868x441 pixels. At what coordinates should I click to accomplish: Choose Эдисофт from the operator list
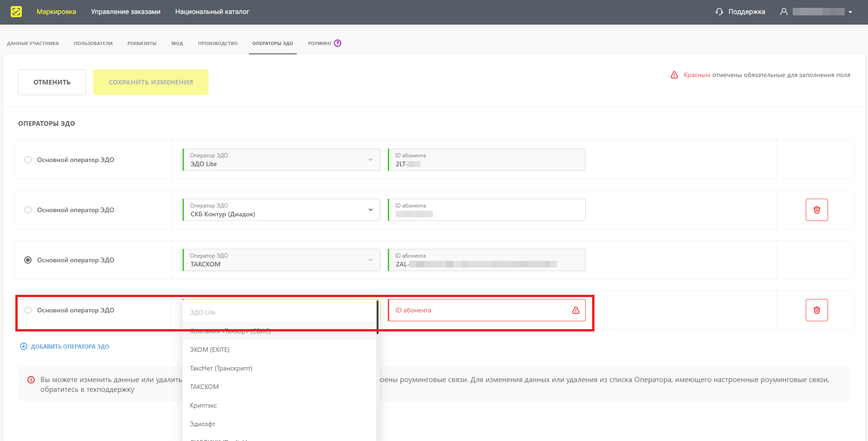click(x=279, y=424)
